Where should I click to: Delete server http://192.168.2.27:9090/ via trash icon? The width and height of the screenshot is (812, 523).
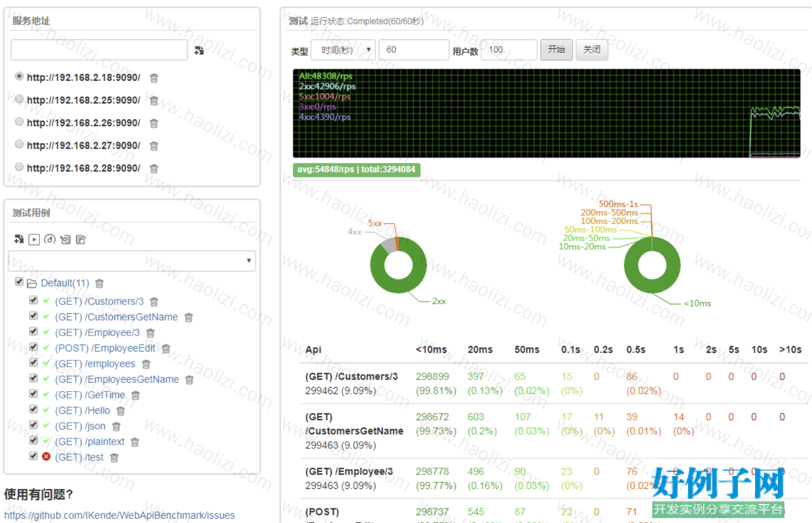point(154,146)
